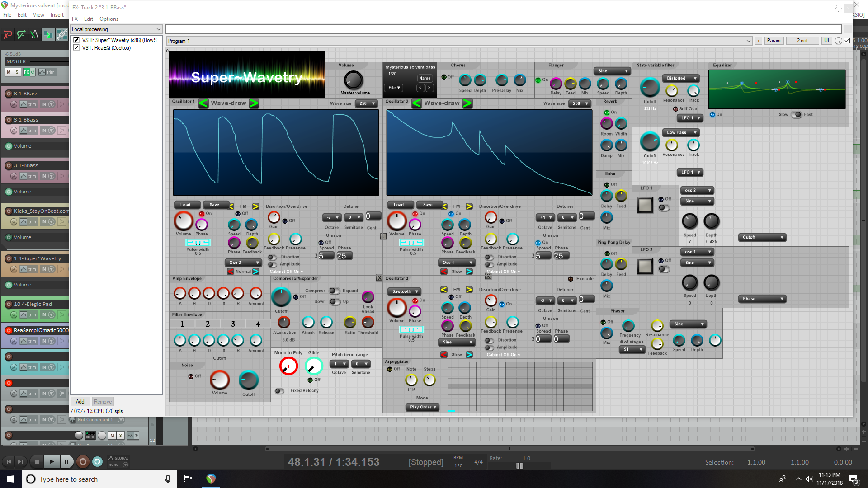Toggle the Chorus Off switch
The image size is (868, 488).
click(444, 77)
